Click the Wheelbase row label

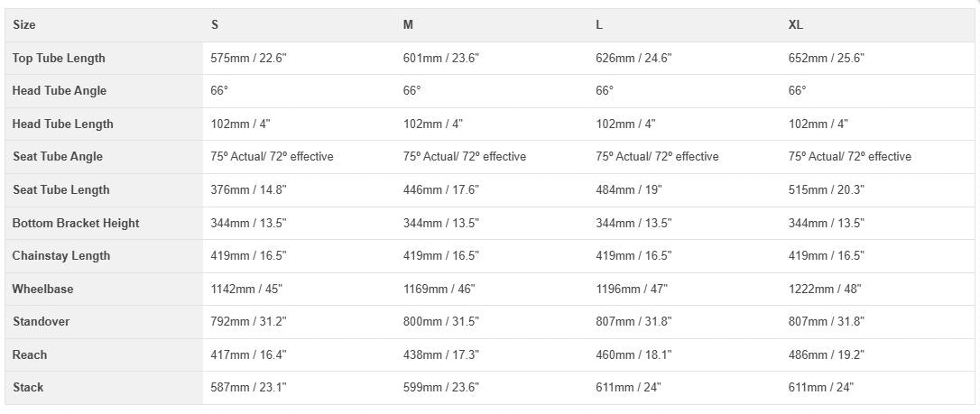click(x=43, y=289)
